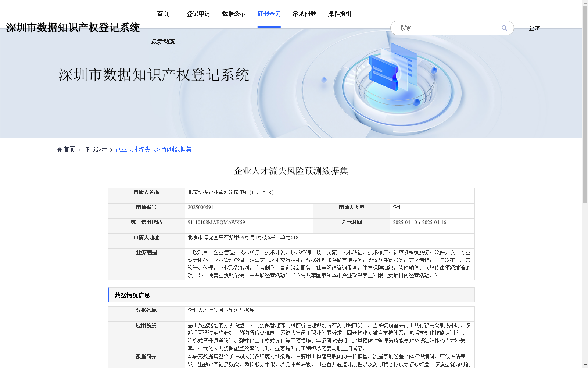
Task: Click the 申请编号 label cell
Action: tap(146, 211)
